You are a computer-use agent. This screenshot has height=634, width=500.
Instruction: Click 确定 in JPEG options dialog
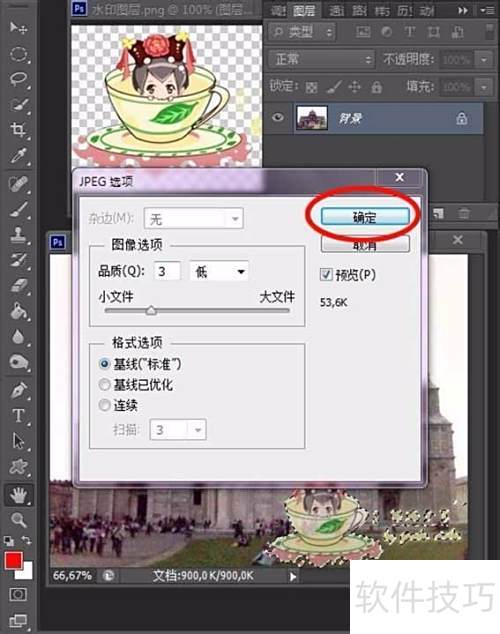(365, 218)
